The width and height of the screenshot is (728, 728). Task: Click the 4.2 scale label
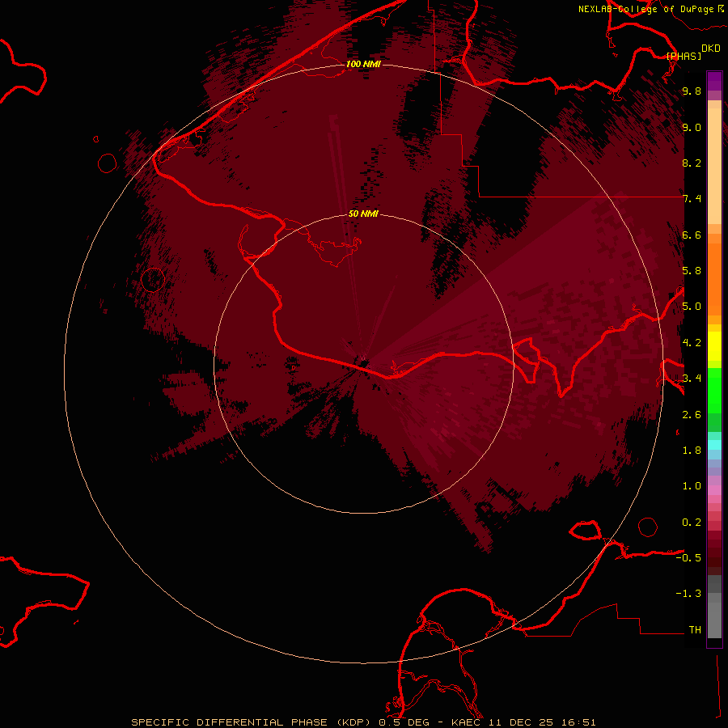[692, 343]
